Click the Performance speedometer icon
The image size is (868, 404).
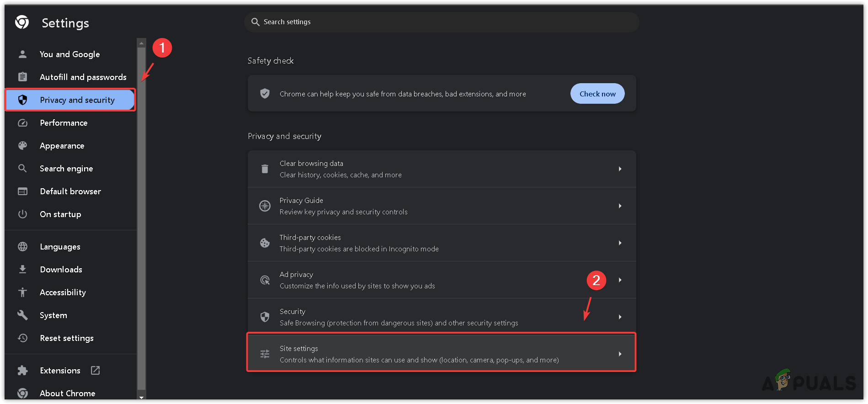(22, 123)
